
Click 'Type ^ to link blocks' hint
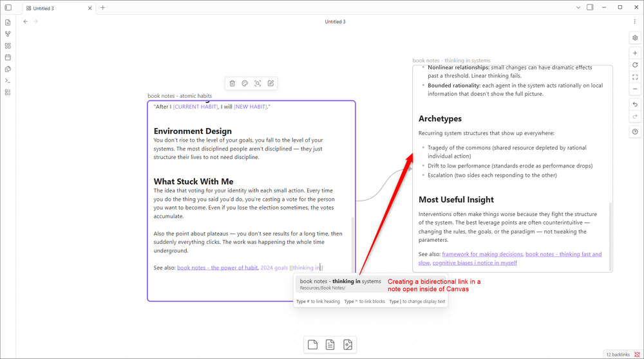pyautogui.click(x=365, y=302)
